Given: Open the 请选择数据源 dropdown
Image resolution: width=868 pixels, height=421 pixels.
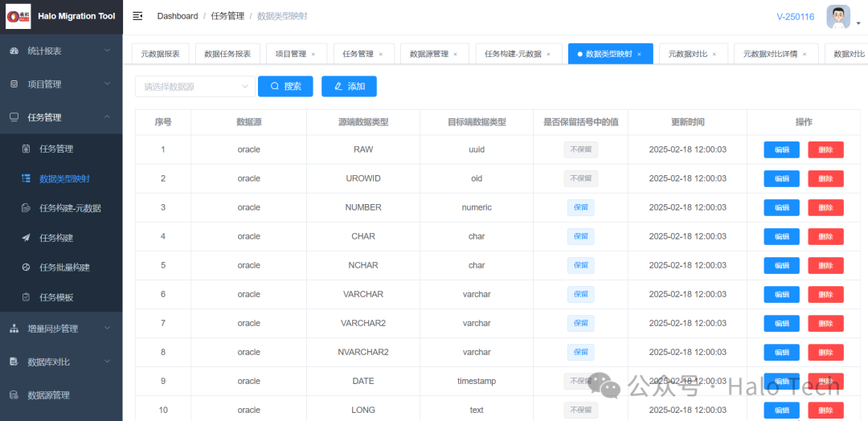Looking at the screenshot, I should pyautogui.click(x=195, y=87).
